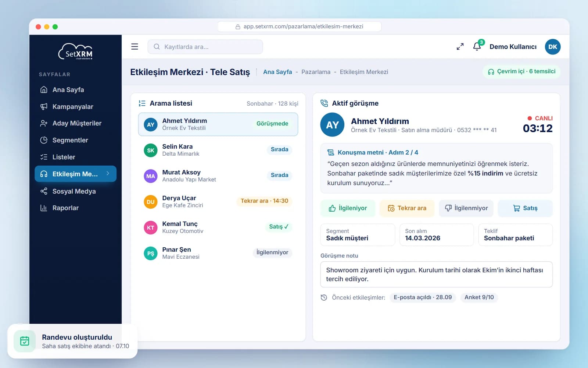Click the fullscreen expand arrows icon
588x368 pixels.
tap(460, 47)
